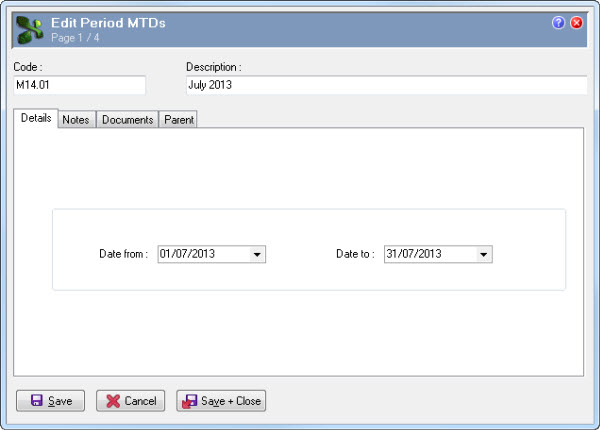600x430 pixels.
Task: Focus the Code field containing M14.01
Action: tap(80, 85)
